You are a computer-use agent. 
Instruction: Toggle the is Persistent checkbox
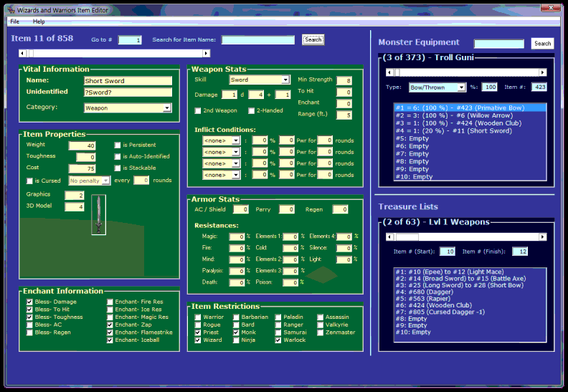118,145
